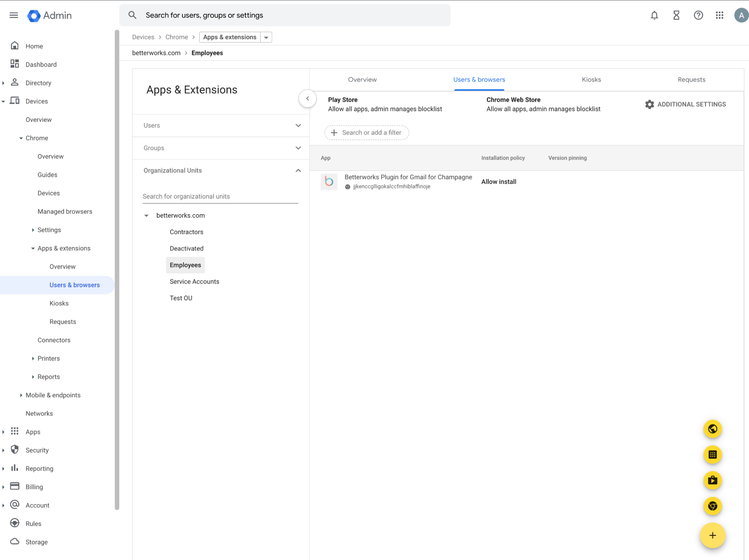Screen dimensions: 749x560
Task: Select the Deactivated org unit
Action: click(x=186, y=249)
